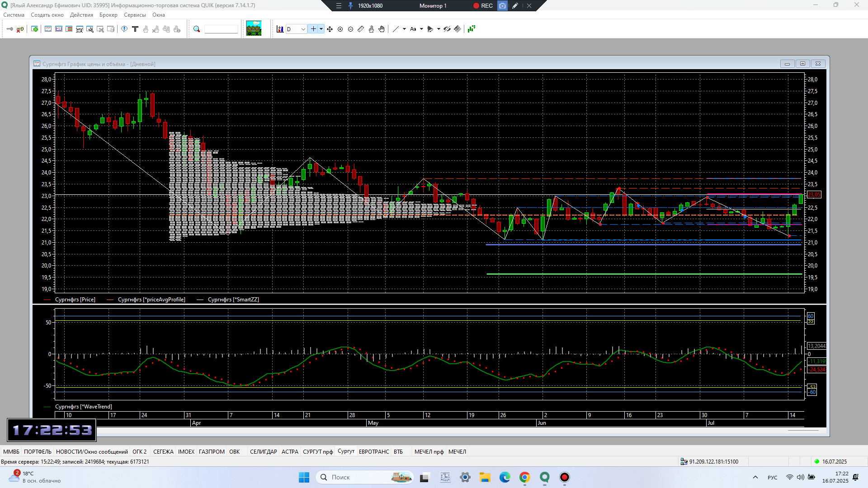868x488 pixels.
Task: Expand the line drawing tool dropdown arrow
Action: click(x=404, y=29)
